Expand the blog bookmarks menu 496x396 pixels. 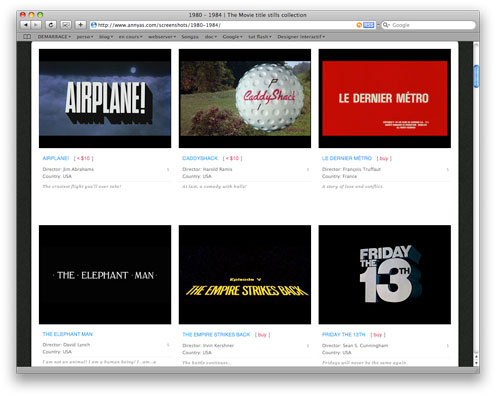(106, 37)
